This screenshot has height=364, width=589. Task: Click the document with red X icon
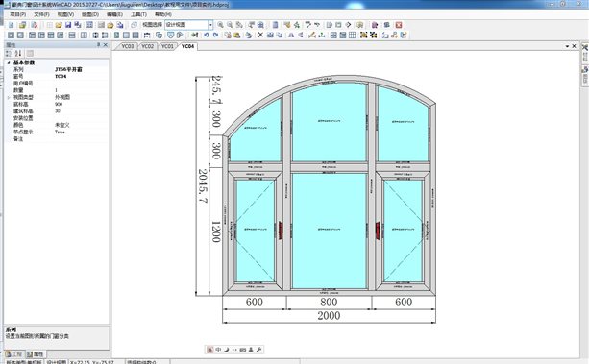click(x=35, y=25)
